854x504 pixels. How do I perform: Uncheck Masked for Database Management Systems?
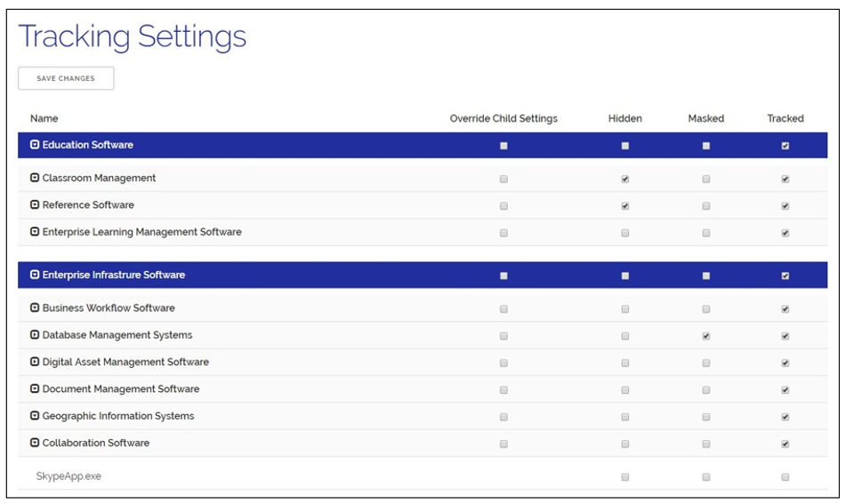pos(706,336)
